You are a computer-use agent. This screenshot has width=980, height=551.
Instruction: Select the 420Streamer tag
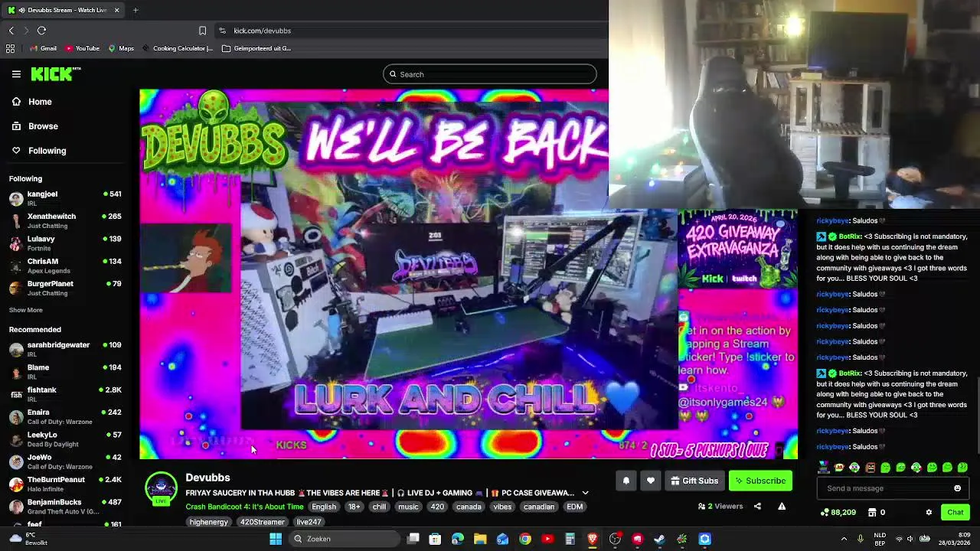pos(263,522)
